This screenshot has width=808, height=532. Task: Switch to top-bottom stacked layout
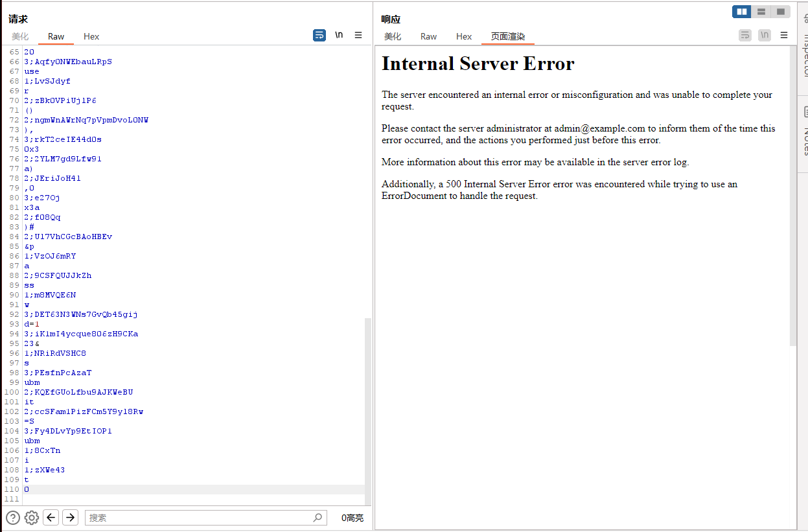[761, 12]
